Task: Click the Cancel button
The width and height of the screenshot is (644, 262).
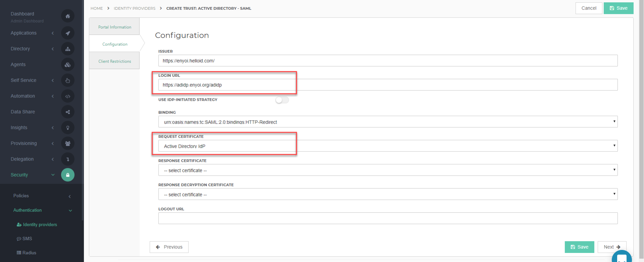Action: (589, 8)
